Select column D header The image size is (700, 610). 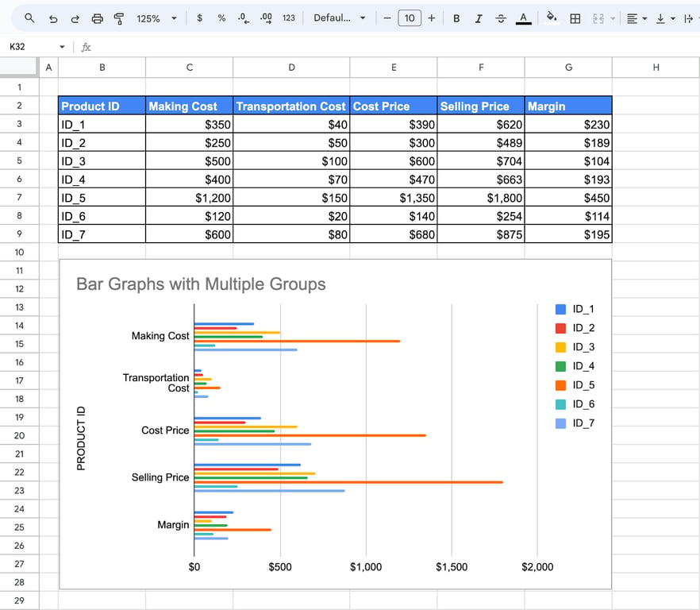pyautogui.click(x=291, y=68)
